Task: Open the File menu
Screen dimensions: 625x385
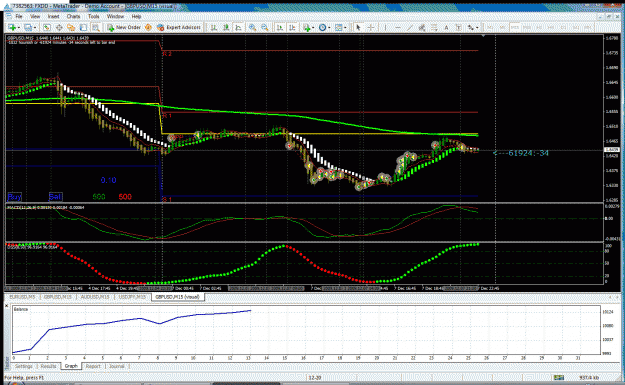Action: [19, 16]
